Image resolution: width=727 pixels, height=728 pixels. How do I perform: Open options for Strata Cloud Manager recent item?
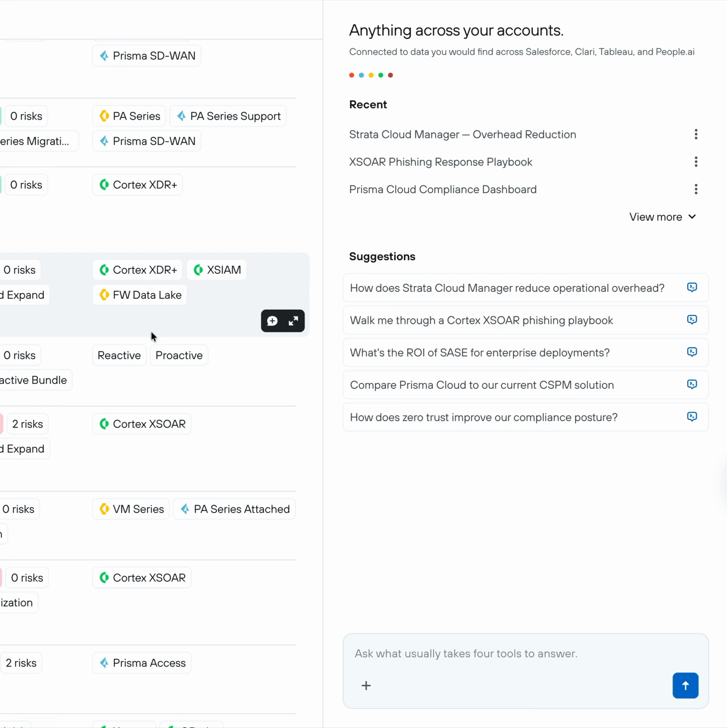click(x=696, y=134)
